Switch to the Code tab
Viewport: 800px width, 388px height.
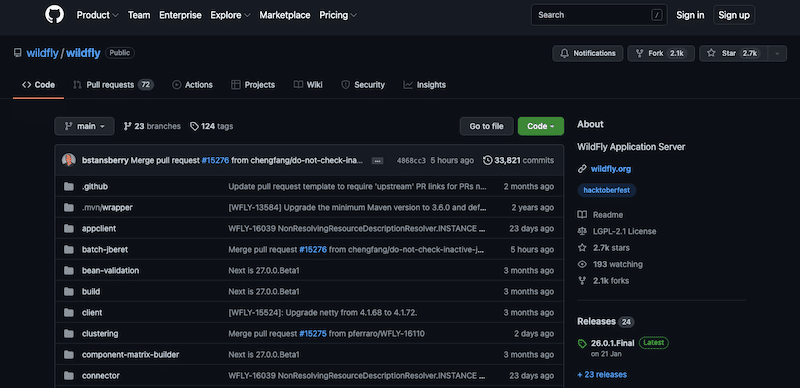[38, 85]
